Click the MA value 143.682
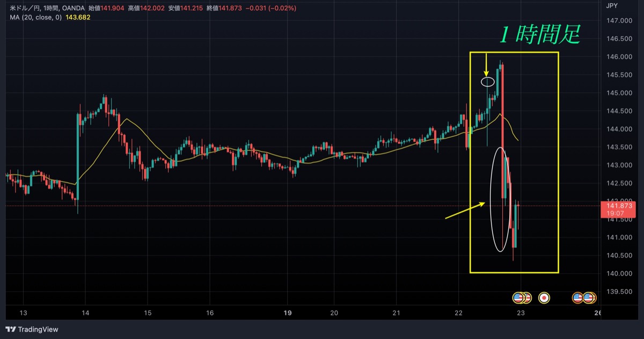This screenshot has height=339, width=644. [x=78, y=18]
